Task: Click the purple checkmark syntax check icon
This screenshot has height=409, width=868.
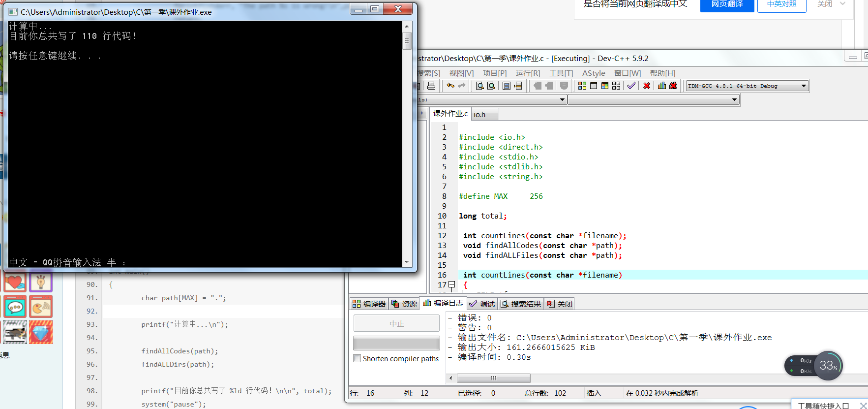Action: tap(631, 86)
